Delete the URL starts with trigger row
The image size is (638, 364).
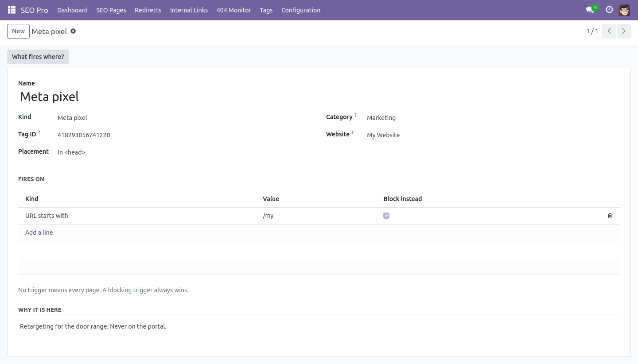point(610,216)
